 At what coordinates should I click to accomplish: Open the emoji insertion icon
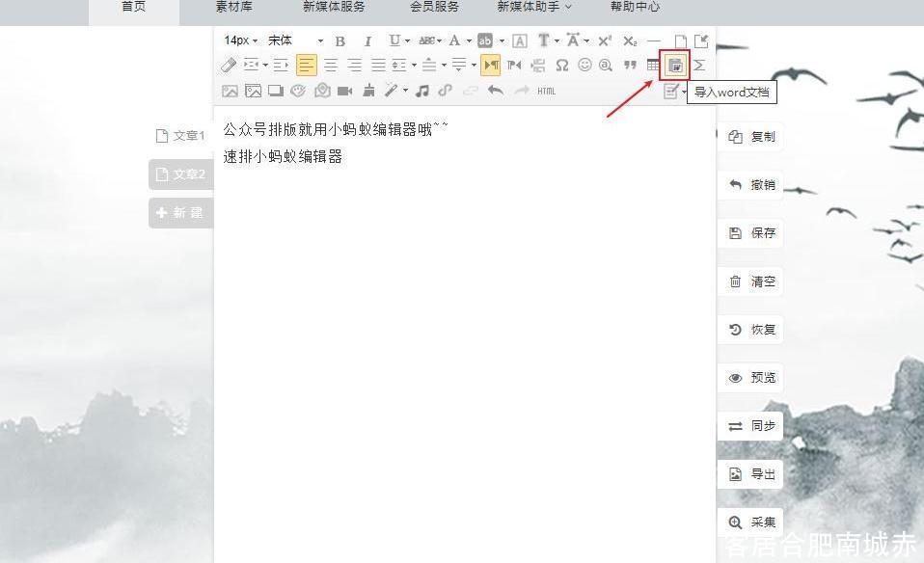point(584,65)
